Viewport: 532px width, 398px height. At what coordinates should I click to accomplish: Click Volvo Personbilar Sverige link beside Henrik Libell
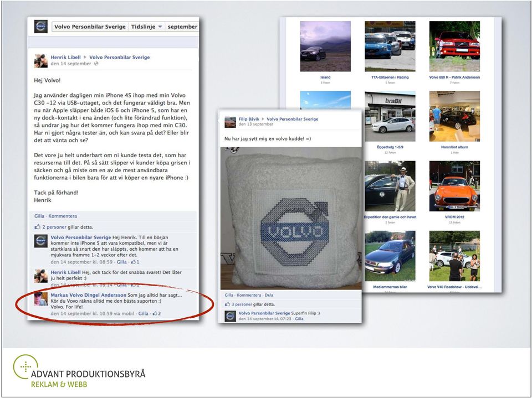point(120,58)
